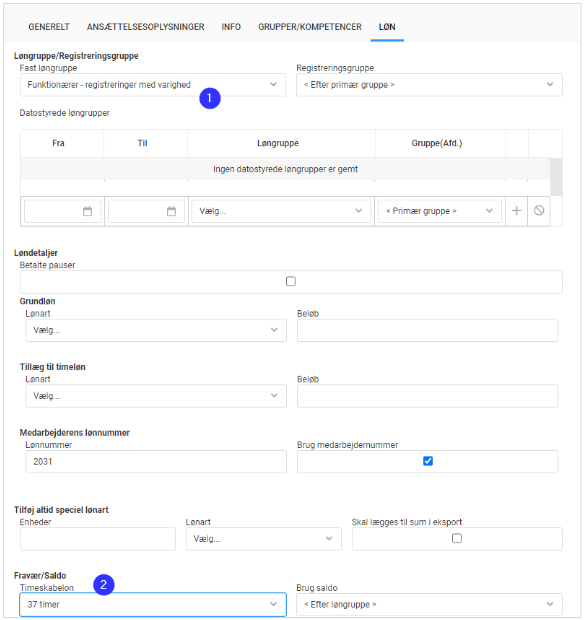Open calendar picker for Til date
Image resolution: width=584 pixels, height=620 pixels.
click(x=171, y=211)
